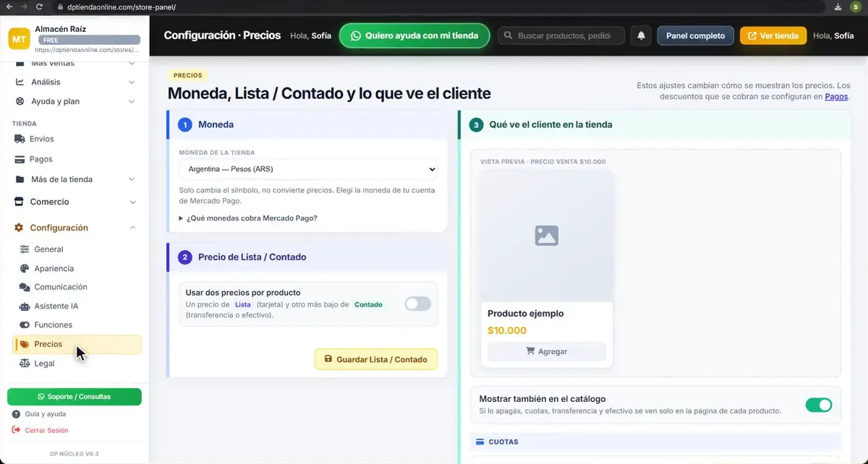The width and height of the screenshot is (868, 464).
Task: Expand the Análisis section chevron
Action: [131, 82]
